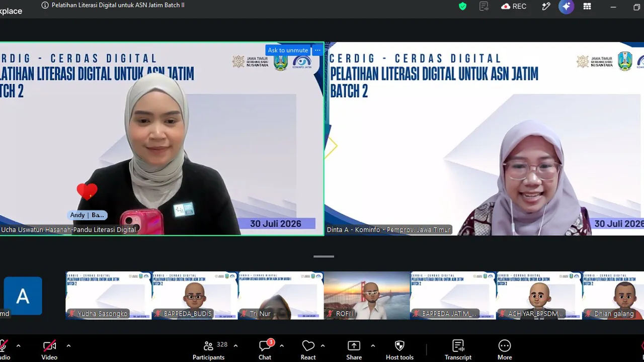Open Host tools shield
644x362 pixels.
(399, 350)
